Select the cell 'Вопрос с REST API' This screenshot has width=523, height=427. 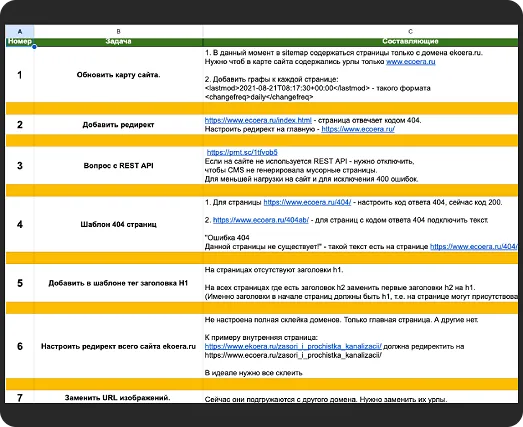[x=118, y=165]
